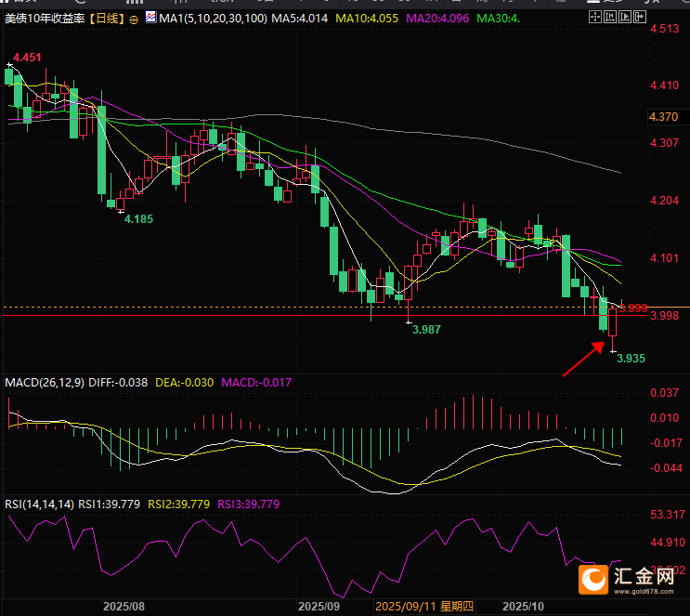Click the yellow RSI2:39.779 value

178,505
